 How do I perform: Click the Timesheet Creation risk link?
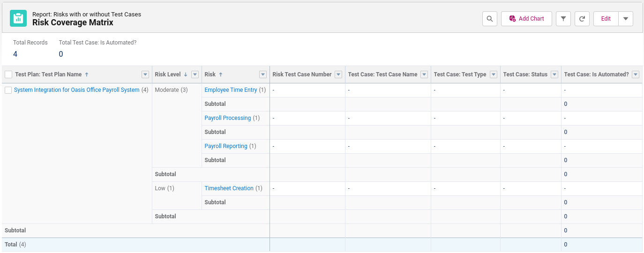click(x=229, y=188)
